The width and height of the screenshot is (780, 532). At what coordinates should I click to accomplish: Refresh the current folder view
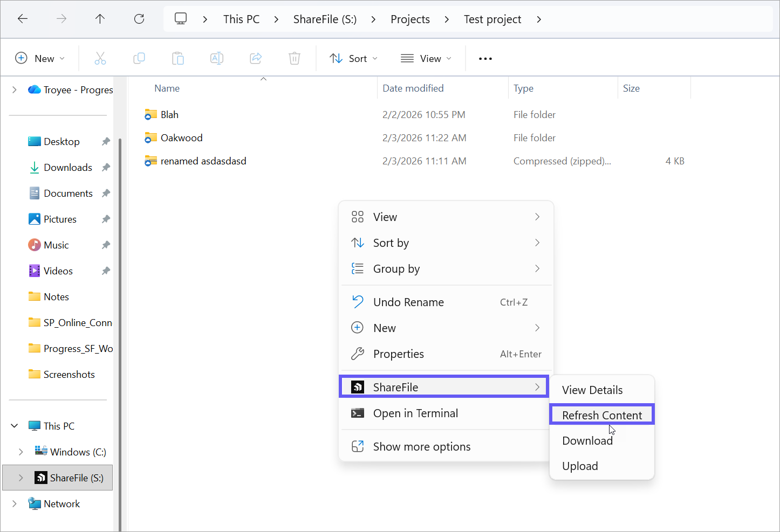(139, 19)
